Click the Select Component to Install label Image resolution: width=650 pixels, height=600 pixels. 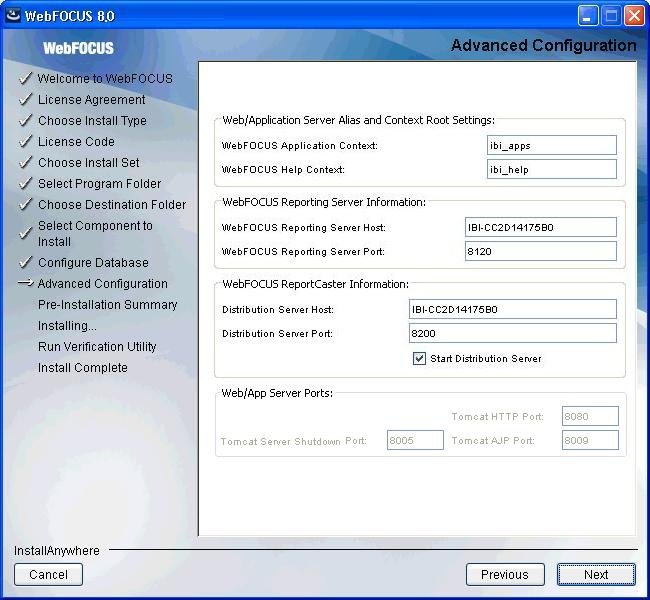(95, 233)
